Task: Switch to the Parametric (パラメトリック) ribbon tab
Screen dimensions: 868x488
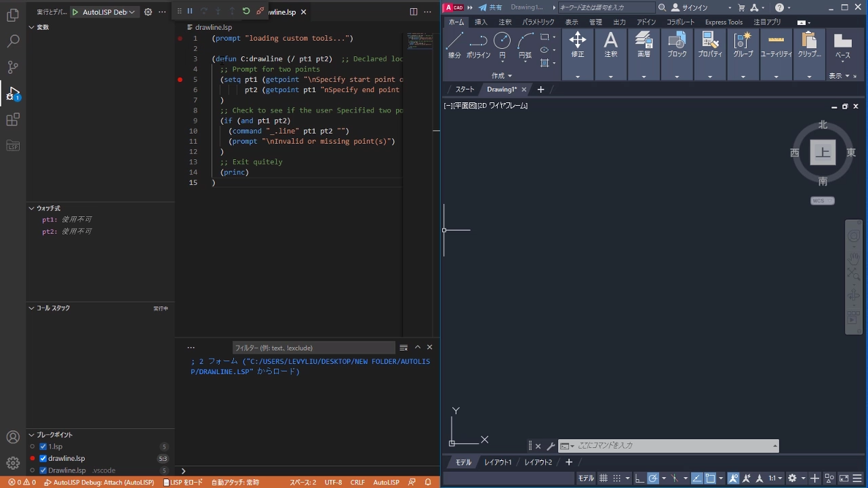Action: click(538, 22)
